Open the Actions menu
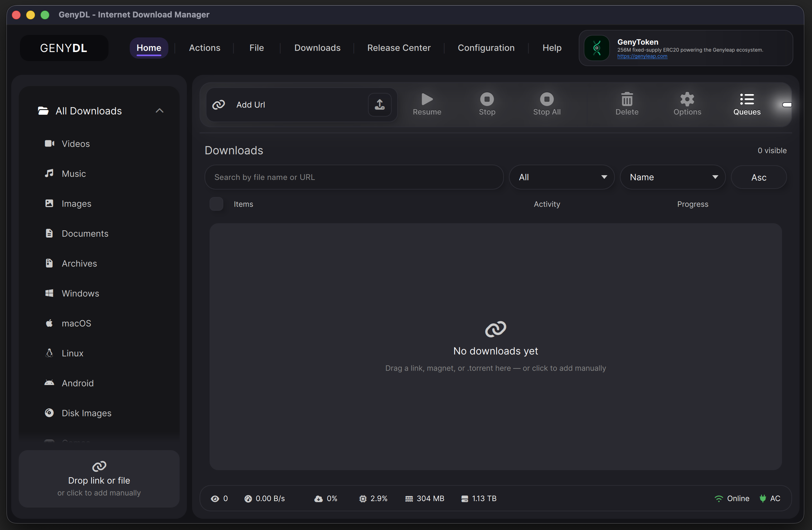The width and height of the screenshot is (812, 530). click(204, 48)
